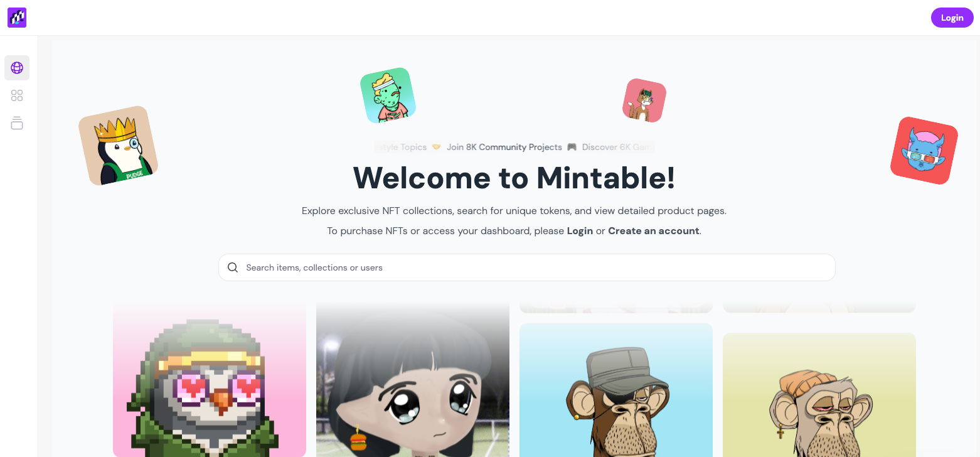
Task: Click the handshake emoji in the ticker
Action: (x=437, y=147)
